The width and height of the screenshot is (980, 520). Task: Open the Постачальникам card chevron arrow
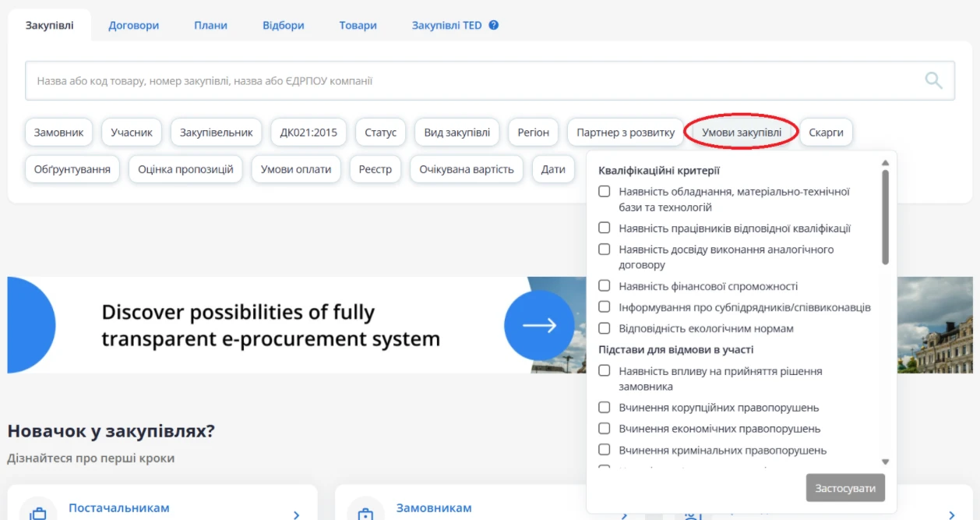point(296,515)
